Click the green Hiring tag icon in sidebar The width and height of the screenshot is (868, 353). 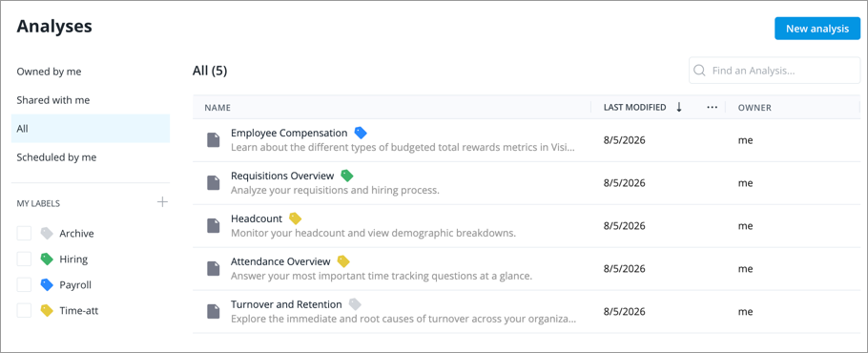coord(47,259)
